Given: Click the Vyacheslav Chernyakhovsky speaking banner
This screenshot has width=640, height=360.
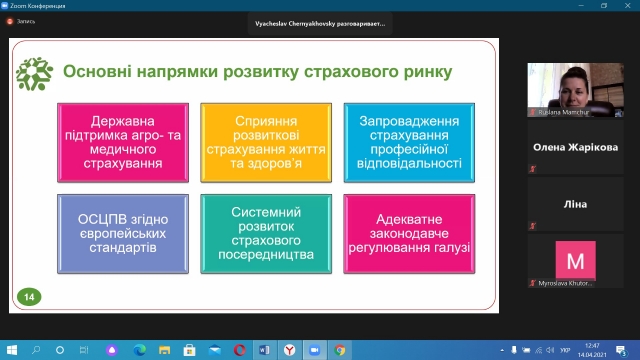Looking at the screenshot, I should click(320, 24).
